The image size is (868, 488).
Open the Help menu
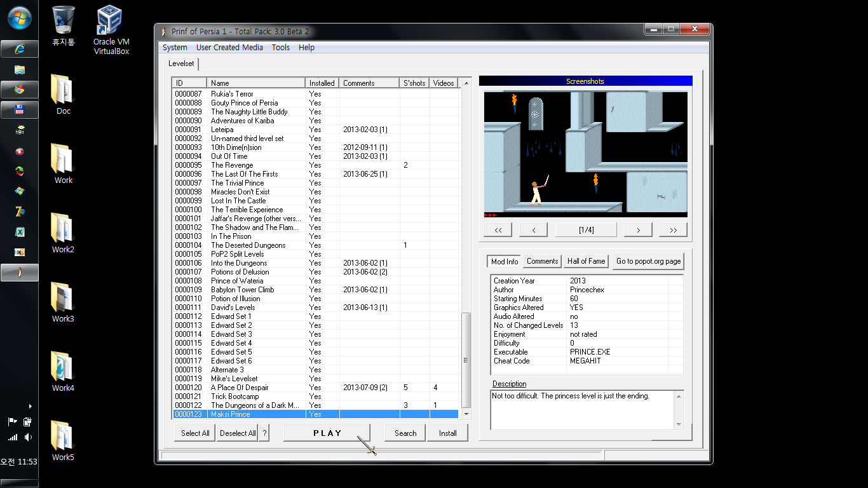(306, 47)
